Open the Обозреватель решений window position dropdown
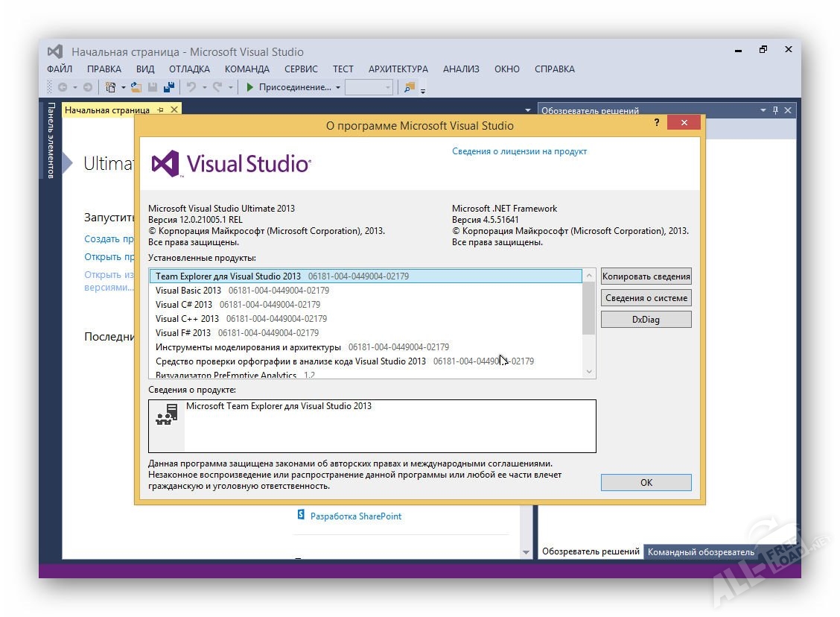840x617 pixels. 763,110
